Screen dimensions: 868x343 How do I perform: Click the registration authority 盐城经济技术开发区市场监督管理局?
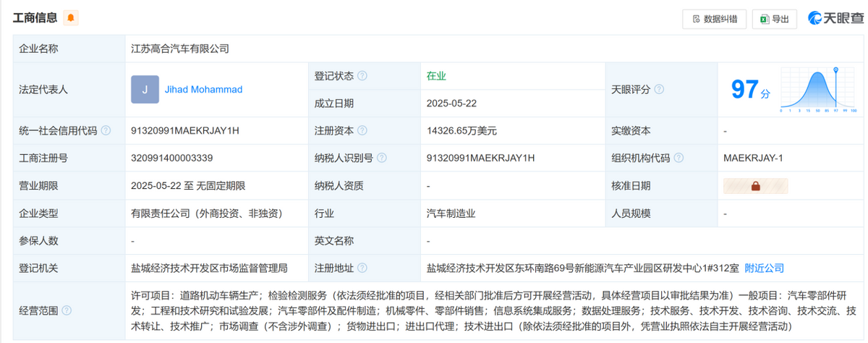(209, 268)
